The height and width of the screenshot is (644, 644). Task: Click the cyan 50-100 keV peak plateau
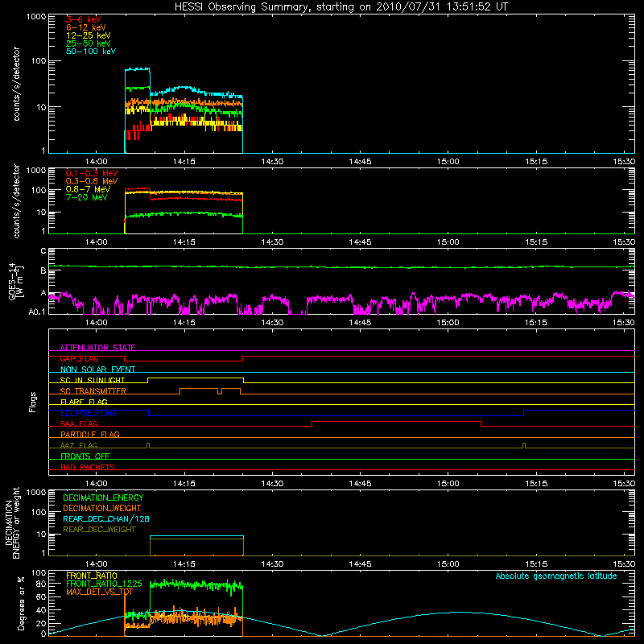pos(138,69)
